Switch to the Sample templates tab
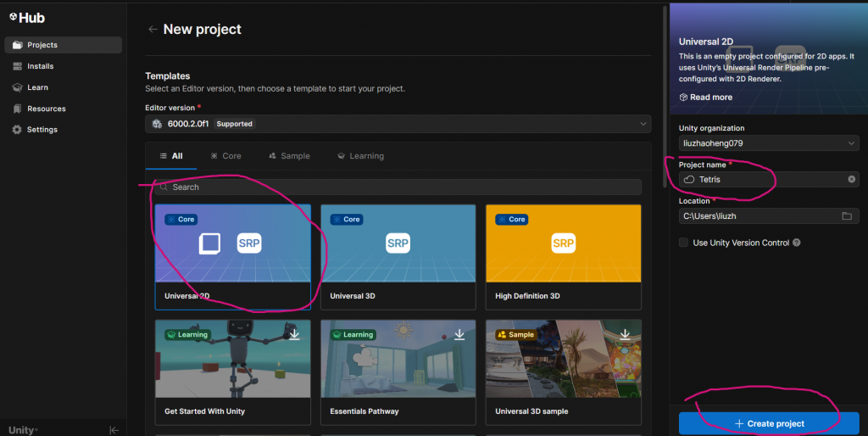The image size is (868, 436). point(289,156)
